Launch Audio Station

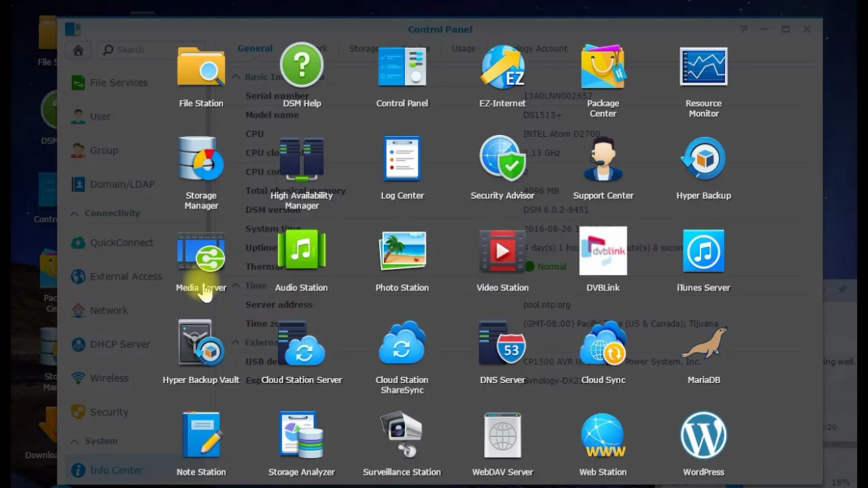(301, 251)
